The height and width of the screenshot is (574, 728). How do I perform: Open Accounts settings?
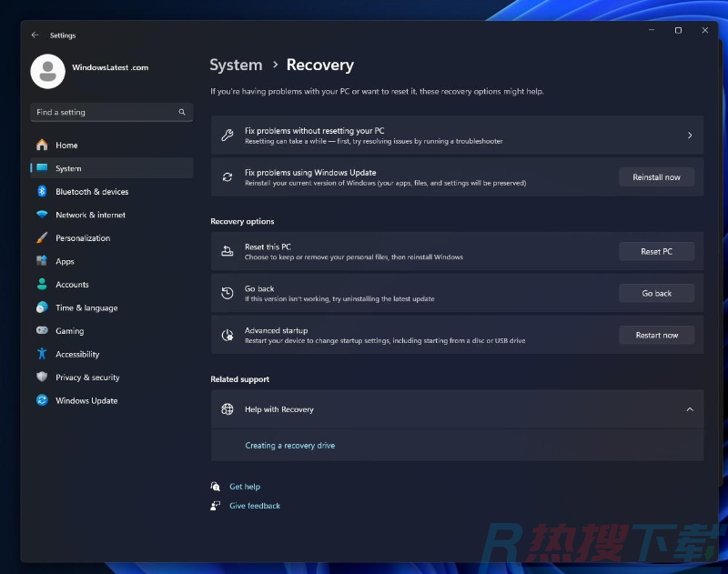[111, 284]
